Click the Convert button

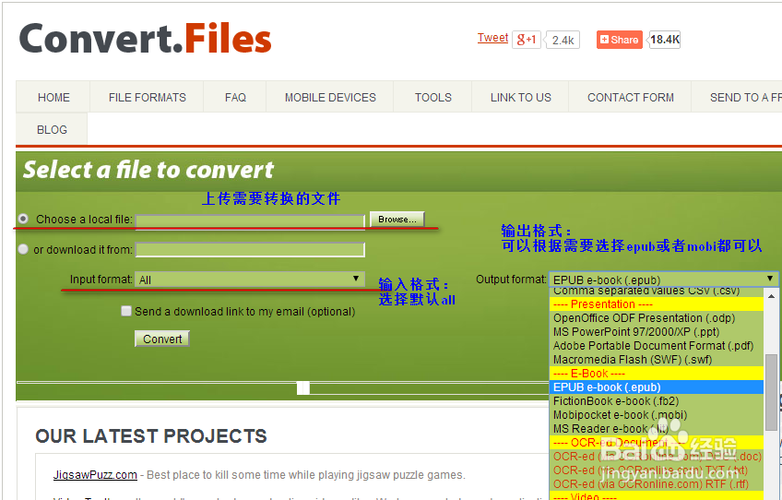point(162,339)
